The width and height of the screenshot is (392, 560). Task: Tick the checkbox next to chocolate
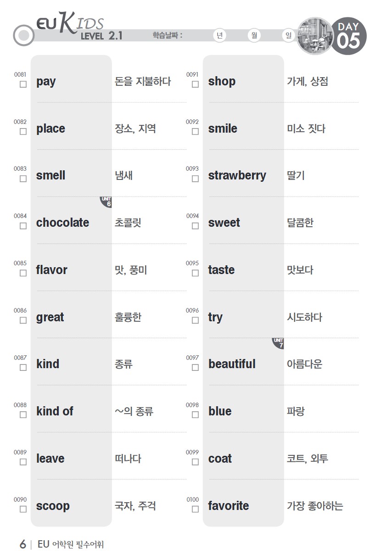[23, 226]
